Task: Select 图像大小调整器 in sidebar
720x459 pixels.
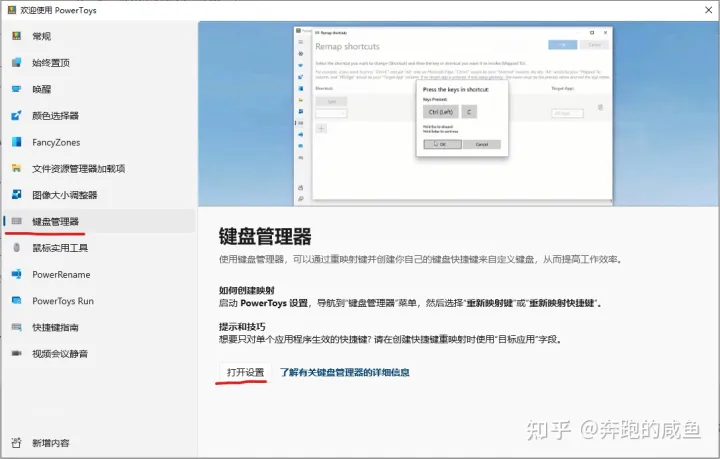Action: click(99, 195)
